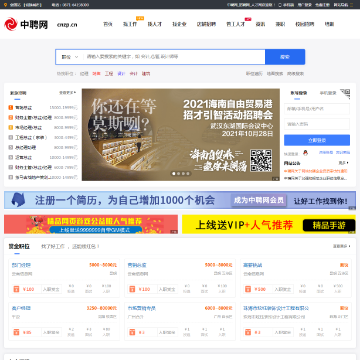The image size is (360, 360).
Task: Click the username input in login panel
Action: pyautogui.click(x=317, y=109)
